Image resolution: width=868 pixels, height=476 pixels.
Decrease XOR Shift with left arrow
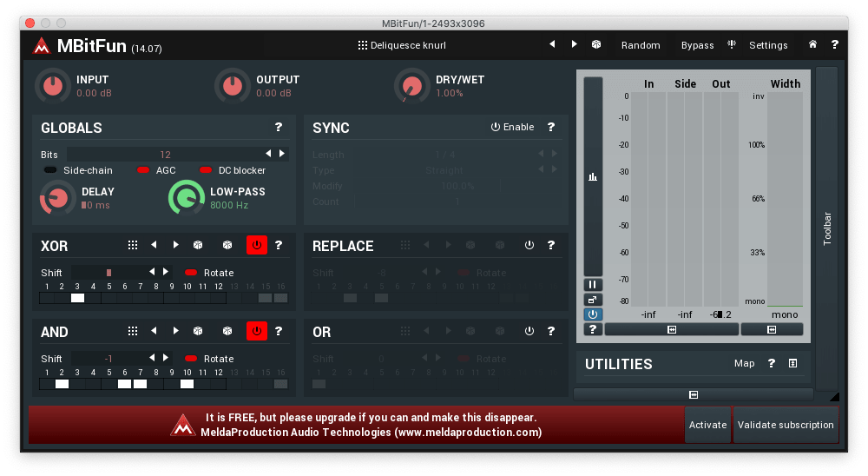[152, 272]
